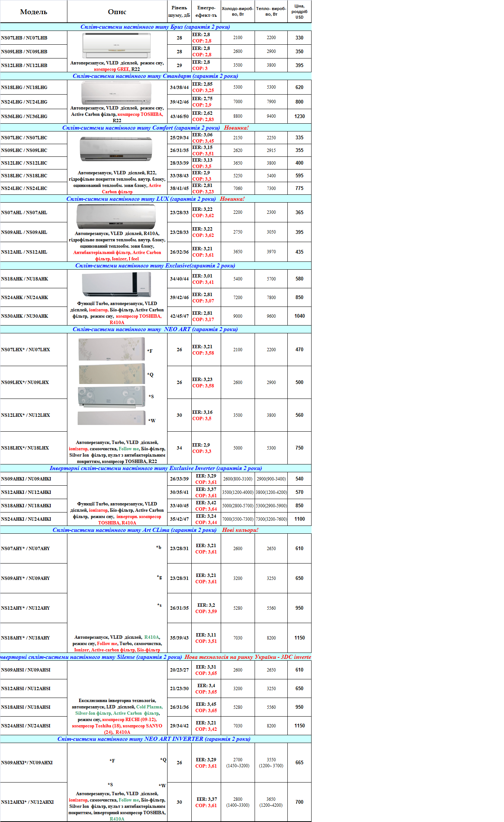Click model cell 'NS18AHK / NU18AHK'
The image size is (504, 822).
pyautogui.click(x=34, y=279)
